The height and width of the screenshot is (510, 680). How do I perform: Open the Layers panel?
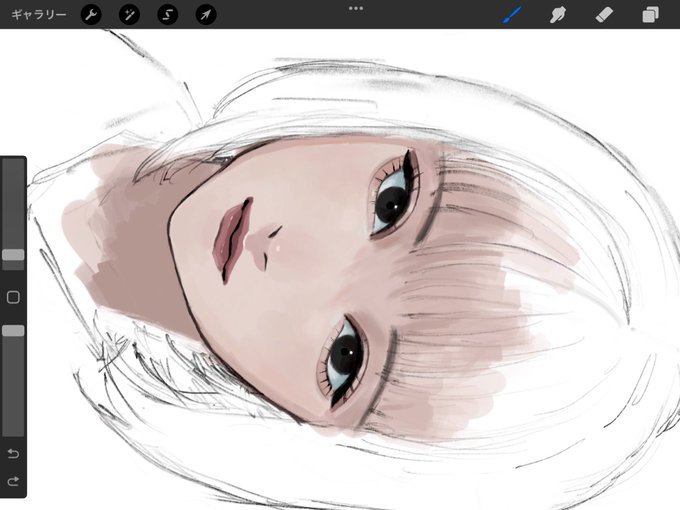650,15
